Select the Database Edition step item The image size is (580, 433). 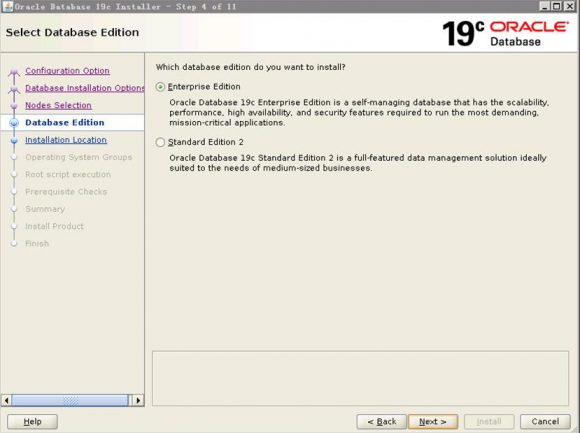coord(65,122)
